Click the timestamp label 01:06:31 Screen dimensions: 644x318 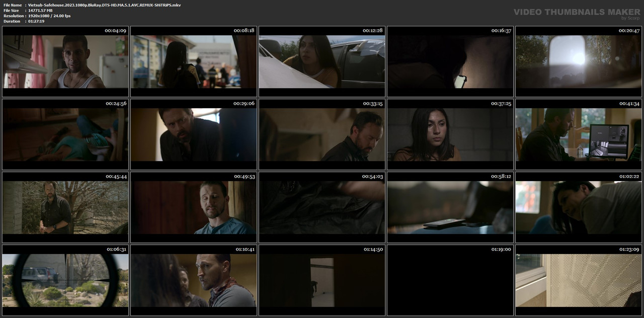coord(117,250)
